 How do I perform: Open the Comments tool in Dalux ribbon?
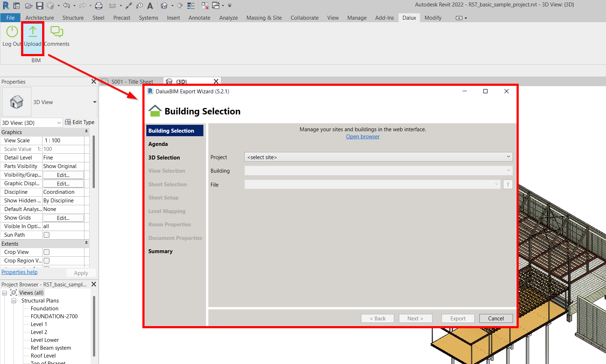click(x=56, y=32)
